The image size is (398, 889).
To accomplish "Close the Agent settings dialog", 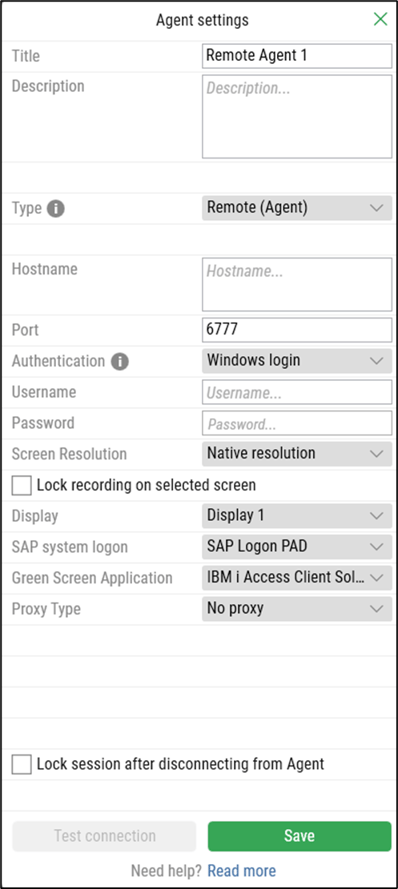I will point(380,19).
